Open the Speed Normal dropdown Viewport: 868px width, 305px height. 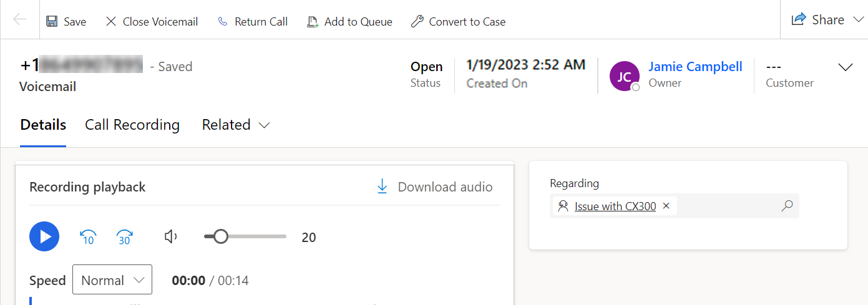pos(112,280)
